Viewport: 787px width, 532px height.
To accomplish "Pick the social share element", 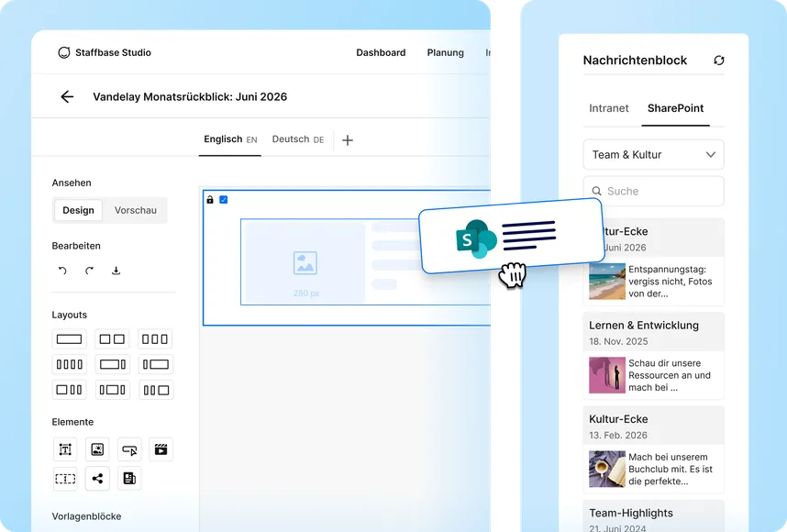I will pyautogui.click(x=97, y=479).
